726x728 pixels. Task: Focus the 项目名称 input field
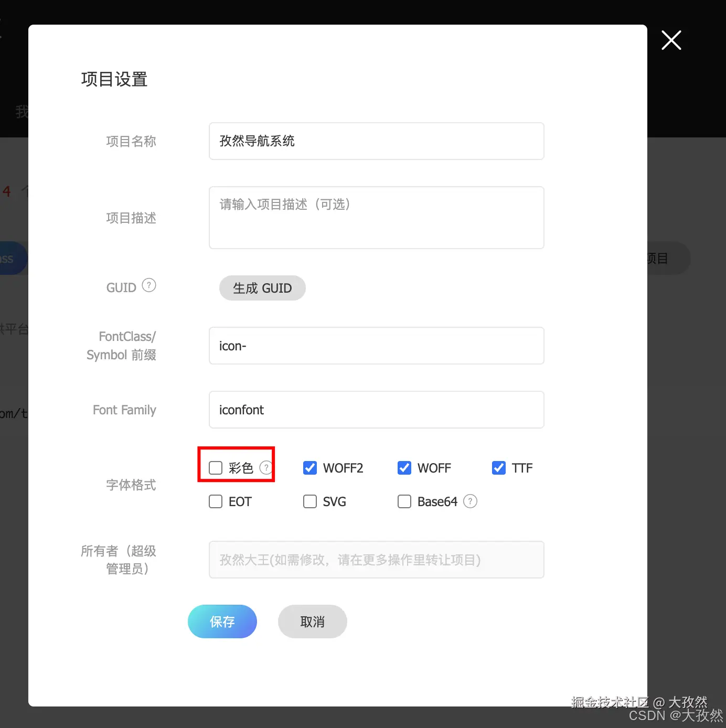377,141
